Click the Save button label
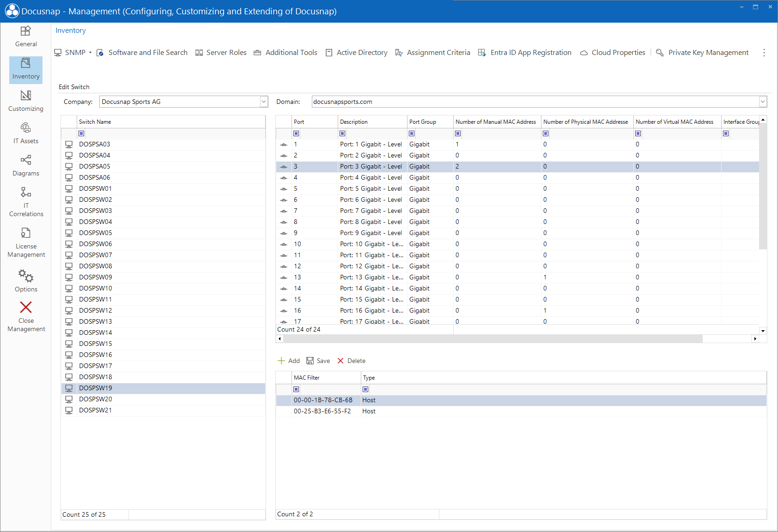The height and width of the screenshot is (532, 778). [323, 361]
